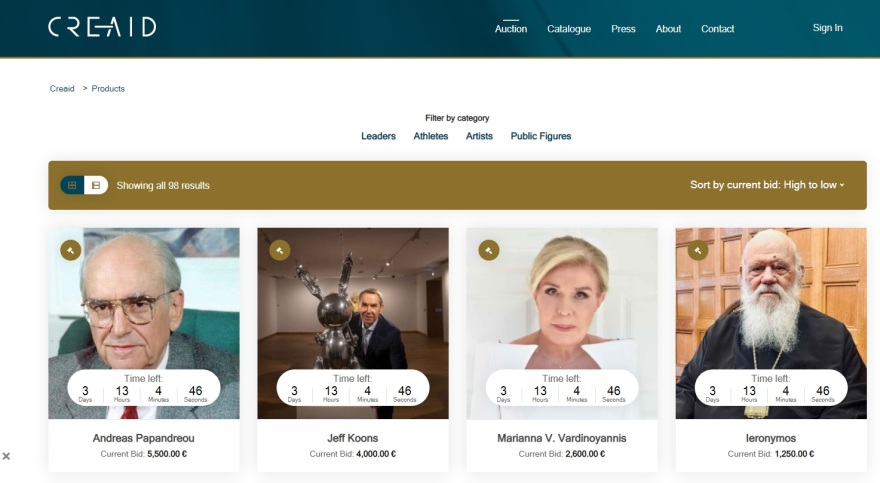Filter by Athletes category

pos(431,136)
